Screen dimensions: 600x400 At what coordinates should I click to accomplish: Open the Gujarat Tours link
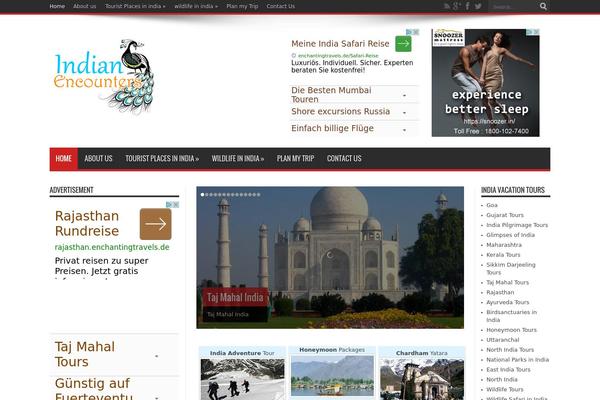(505, 215)
